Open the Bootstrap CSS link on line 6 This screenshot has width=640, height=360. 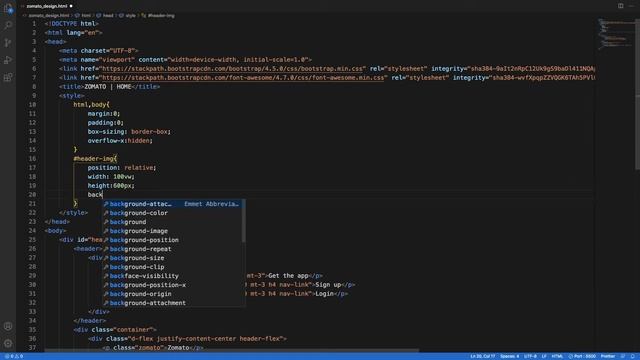click(232, 69)
